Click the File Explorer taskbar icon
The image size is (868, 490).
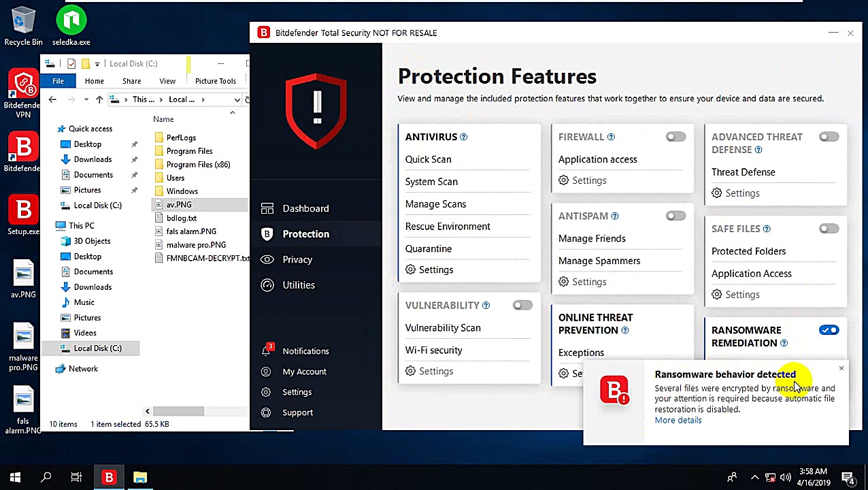click(140, 478)
